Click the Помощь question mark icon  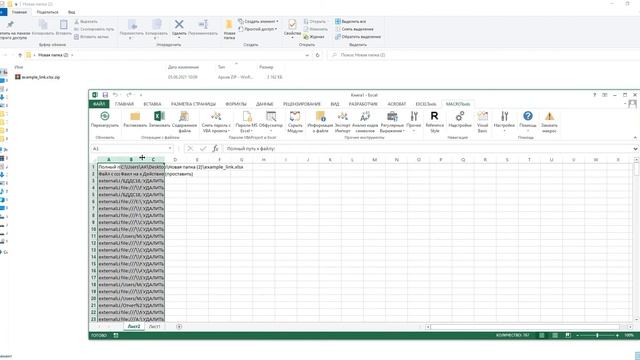[x=528, y=116]
